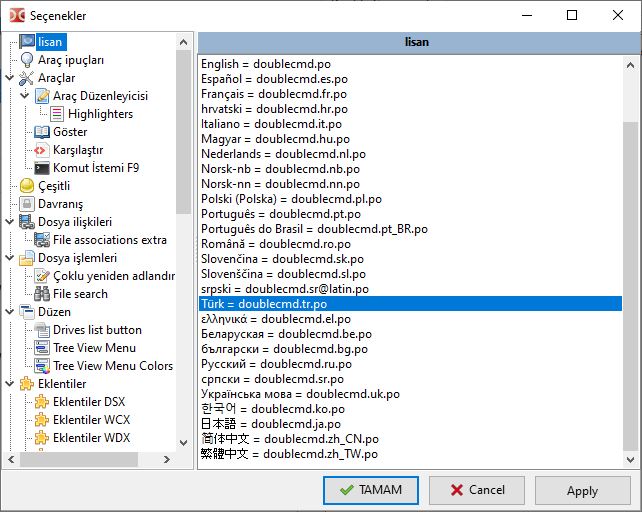Confirm with the TAMAM button

pos(371,490)
